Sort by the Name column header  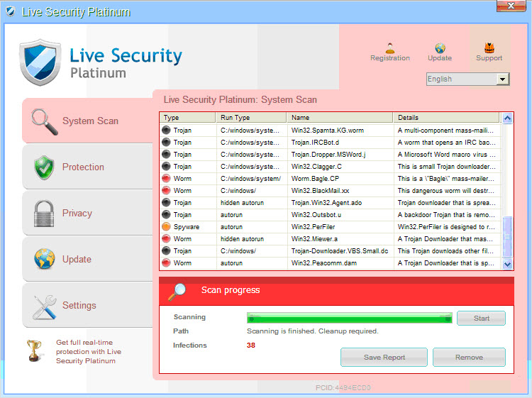340,117
